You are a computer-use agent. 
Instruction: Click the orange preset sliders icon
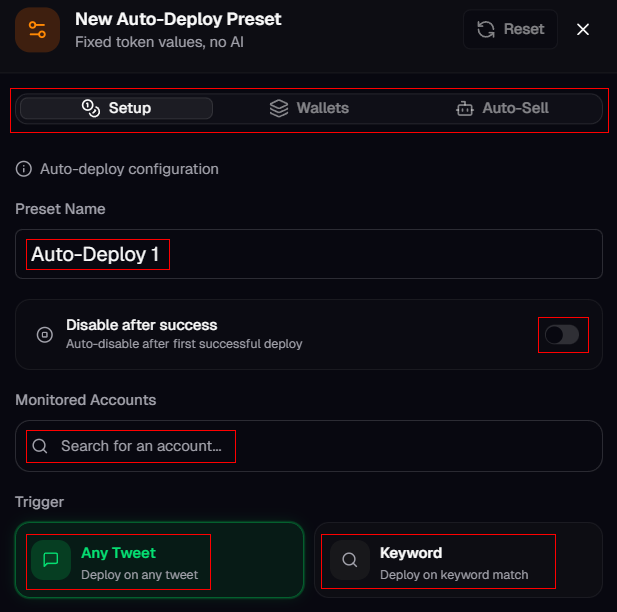coord(38,30)
